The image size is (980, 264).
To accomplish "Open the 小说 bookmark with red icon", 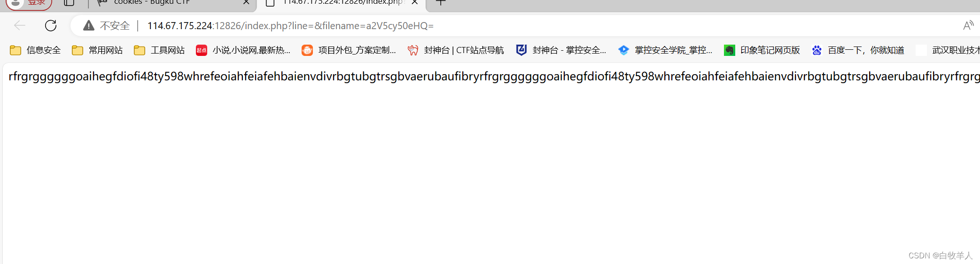I will pos(243,50).
